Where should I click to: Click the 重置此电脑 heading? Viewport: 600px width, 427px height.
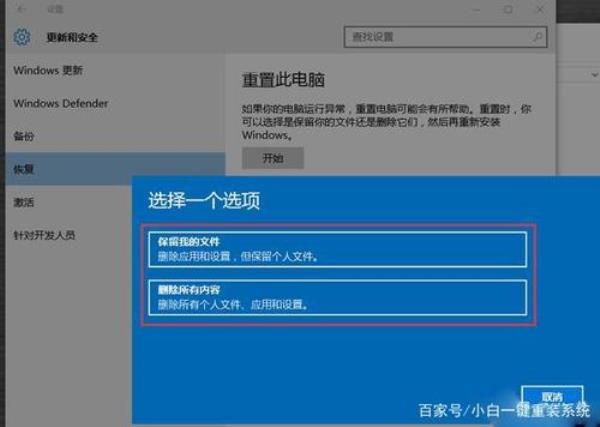point(283,80)
